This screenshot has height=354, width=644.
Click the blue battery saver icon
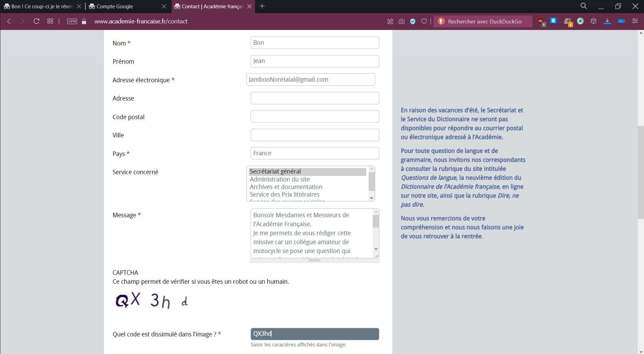click(x=621, y=21)
